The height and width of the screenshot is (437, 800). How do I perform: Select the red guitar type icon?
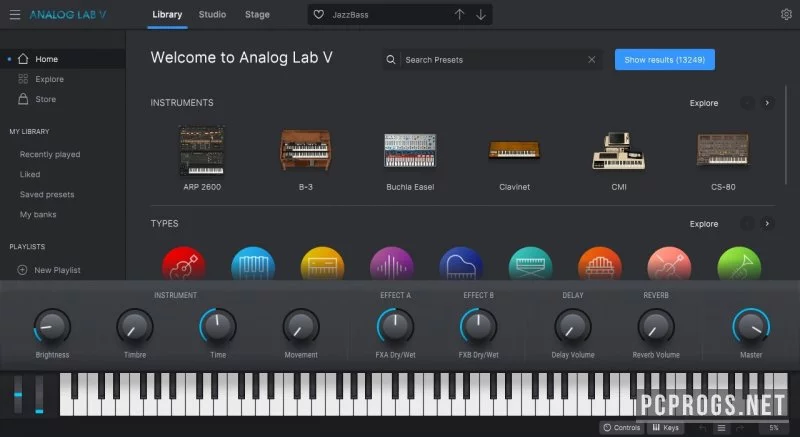tap(184, 264)
